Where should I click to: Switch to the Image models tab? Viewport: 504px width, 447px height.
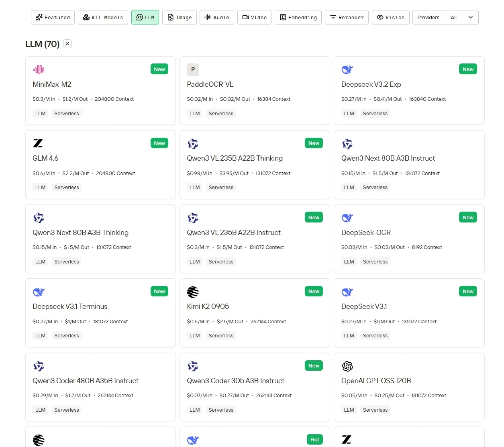click(x=180, y=17)
